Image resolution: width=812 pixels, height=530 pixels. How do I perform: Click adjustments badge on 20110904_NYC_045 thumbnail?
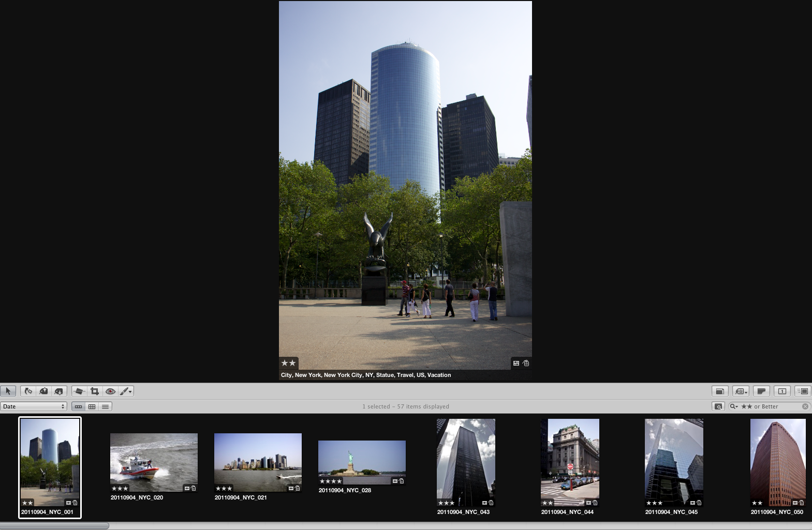coord(693,503)
